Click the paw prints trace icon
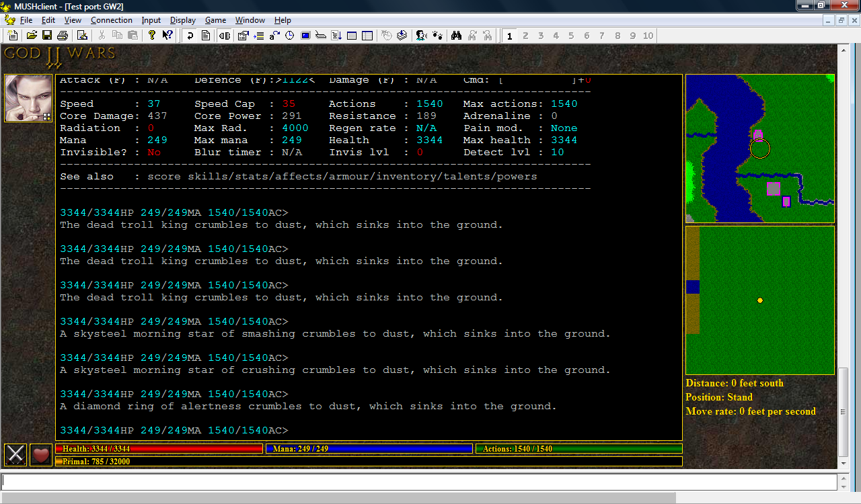The width and height of the screenshot is (861, 504). tap(437, 36)
